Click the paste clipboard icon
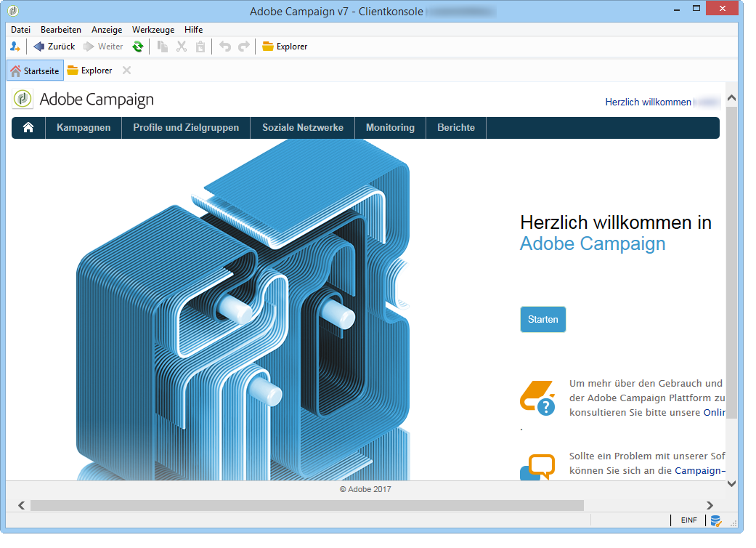The image size is (756, 548). [200, 47]
